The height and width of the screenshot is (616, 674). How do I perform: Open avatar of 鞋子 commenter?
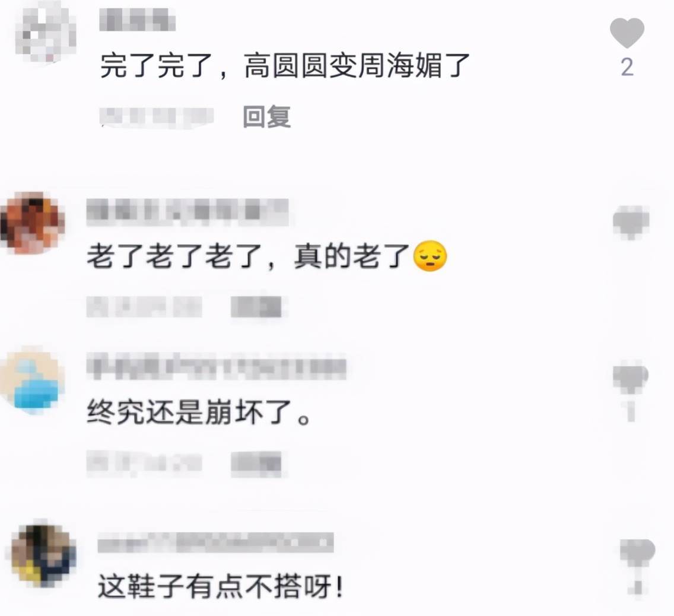pyautogui.click(x=43, y=555)
